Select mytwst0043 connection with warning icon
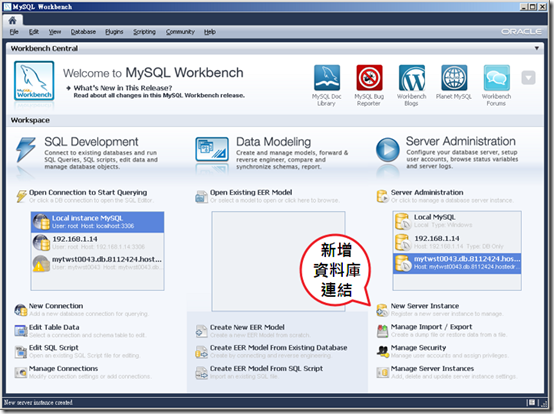Viewport: 554px width, 414px height. [x=98, y=263]
